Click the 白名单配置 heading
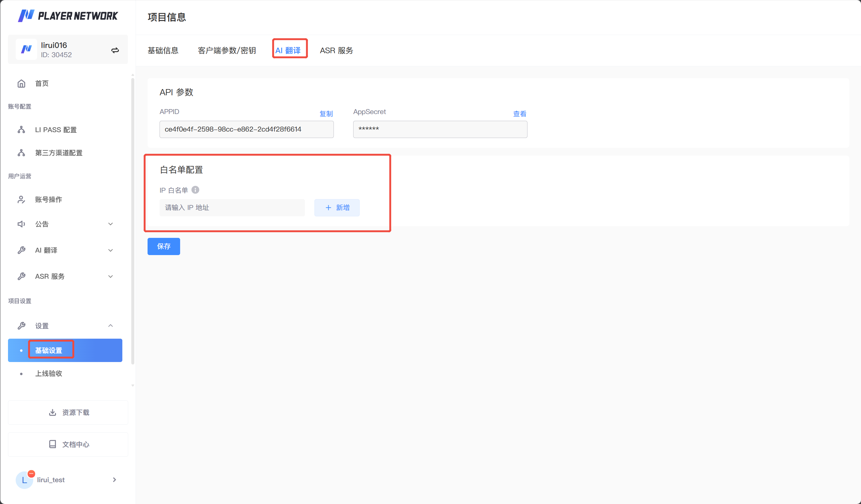This screenshot has height=504, width=861. [x=181, y=170]
